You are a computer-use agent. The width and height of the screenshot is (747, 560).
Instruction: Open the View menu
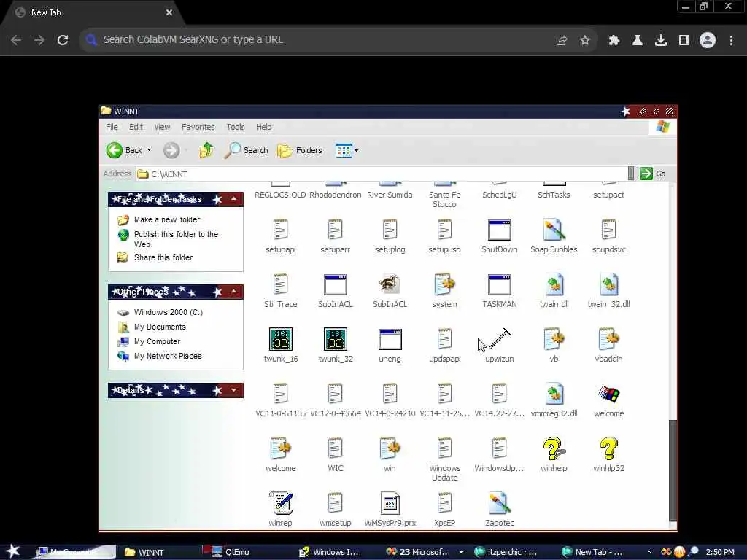pos(162,127)
